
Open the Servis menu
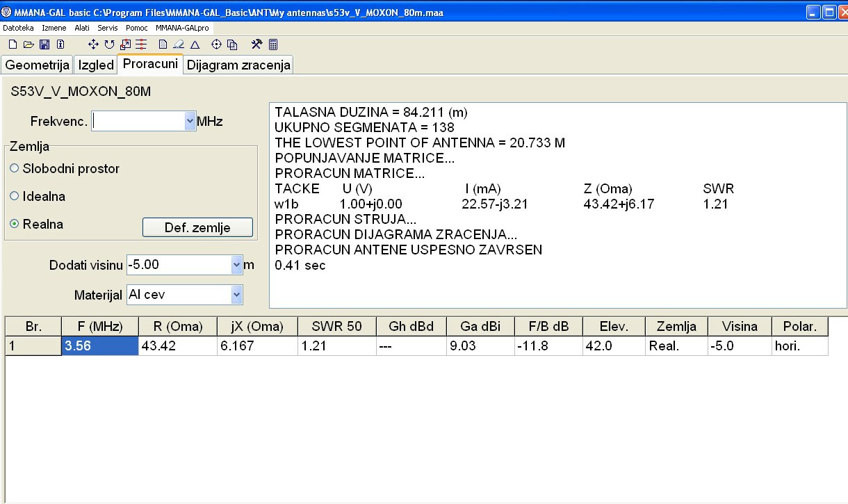pos(108,28)
